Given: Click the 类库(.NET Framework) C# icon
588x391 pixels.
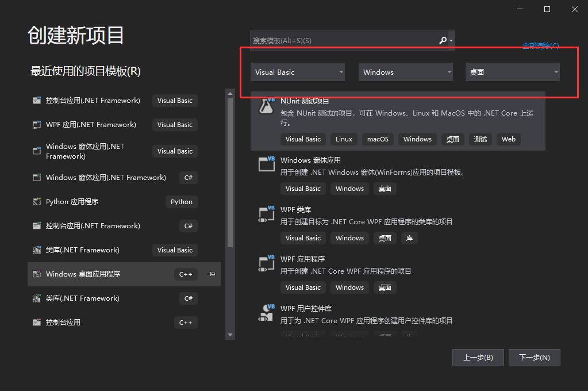Looking at the screenshot, I should coord(37,298).
